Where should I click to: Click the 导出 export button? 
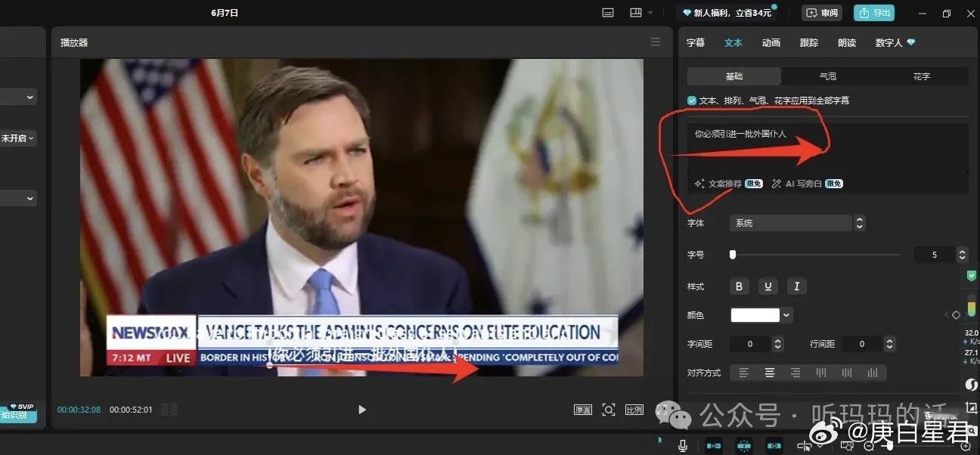tap(874, 13)
